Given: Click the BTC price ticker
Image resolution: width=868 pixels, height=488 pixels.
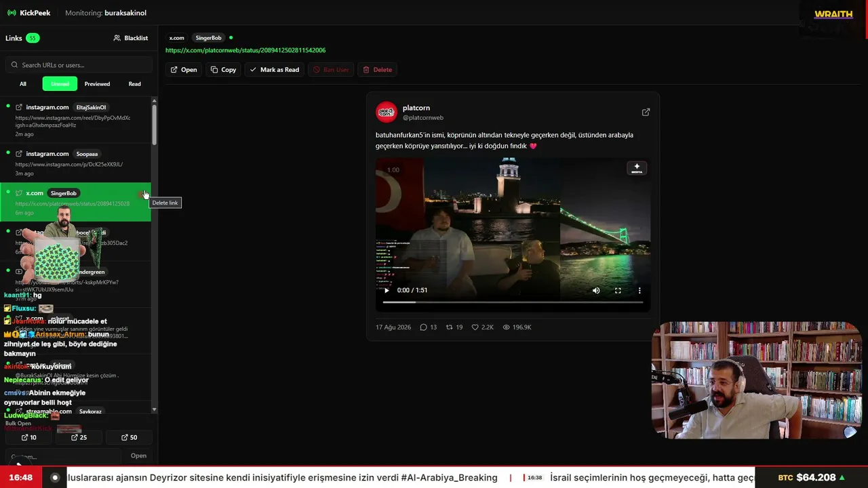Looking at the screenshot, I should (812, 478).
